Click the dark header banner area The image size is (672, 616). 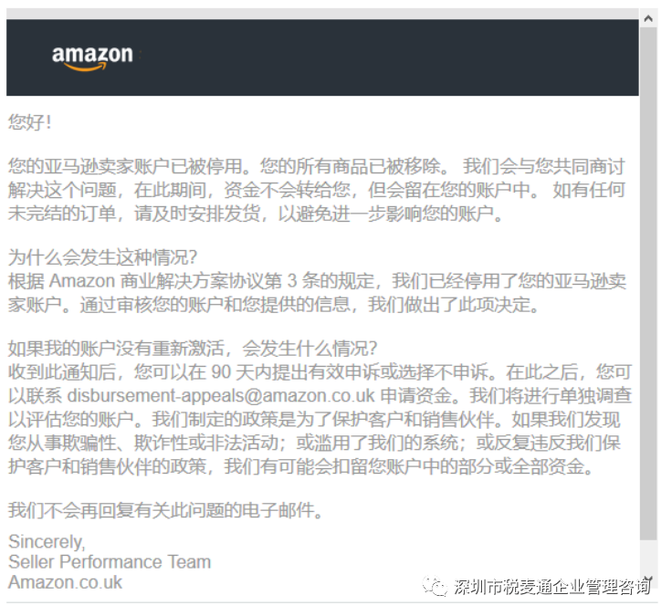pos(322,57)
